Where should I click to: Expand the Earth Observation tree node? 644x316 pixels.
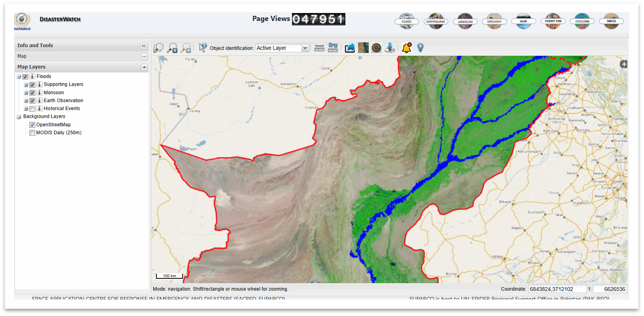tap(26, 101)
